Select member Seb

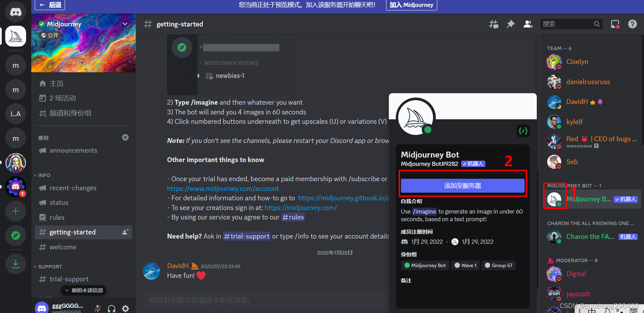(592, 162)
